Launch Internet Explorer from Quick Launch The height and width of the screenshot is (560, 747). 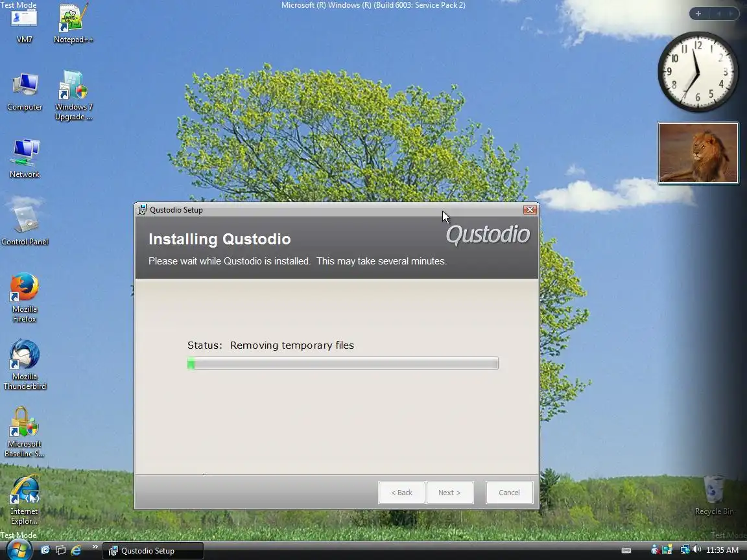tap(76, 550)
